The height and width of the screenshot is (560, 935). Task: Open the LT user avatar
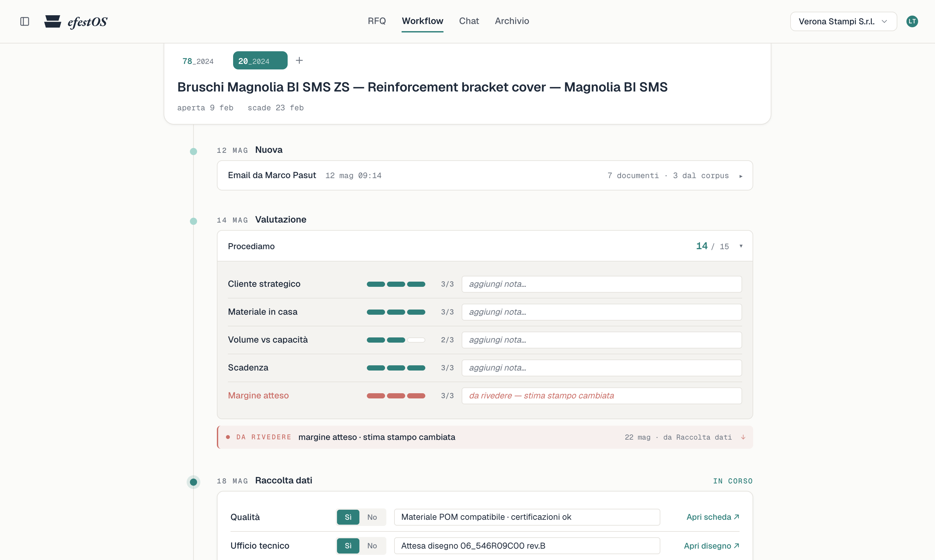[912, 21]
